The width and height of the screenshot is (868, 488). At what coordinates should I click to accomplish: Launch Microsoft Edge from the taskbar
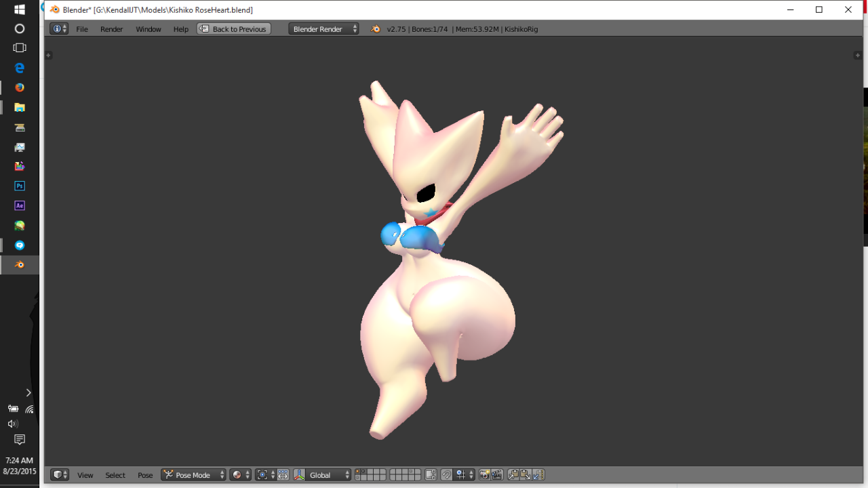tap(20, 68)
